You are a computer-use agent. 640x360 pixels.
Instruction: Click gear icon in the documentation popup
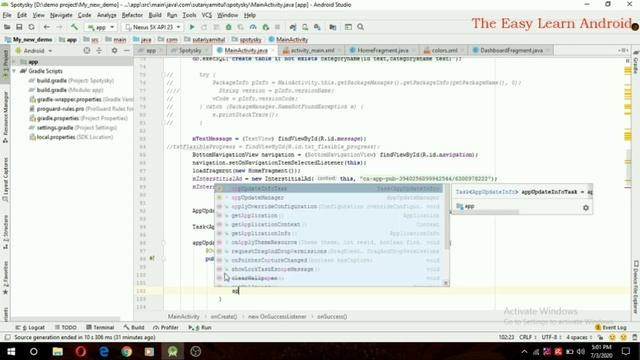[586, 208]
